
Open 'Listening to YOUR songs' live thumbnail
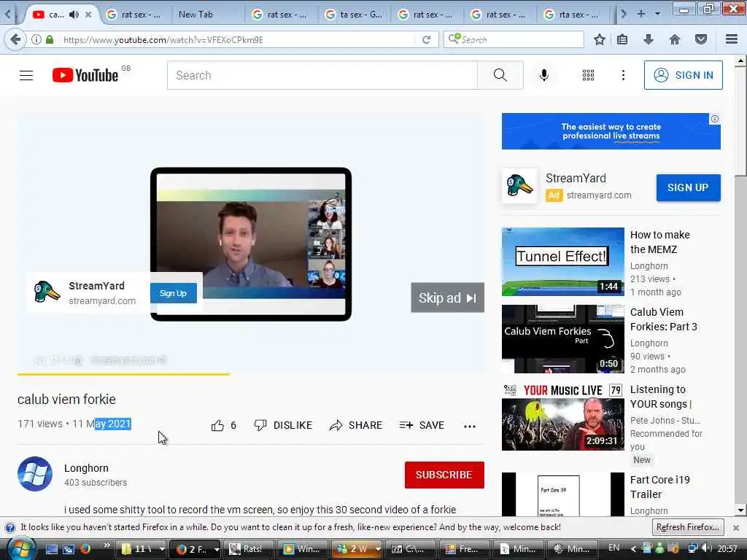pos(562,416)
